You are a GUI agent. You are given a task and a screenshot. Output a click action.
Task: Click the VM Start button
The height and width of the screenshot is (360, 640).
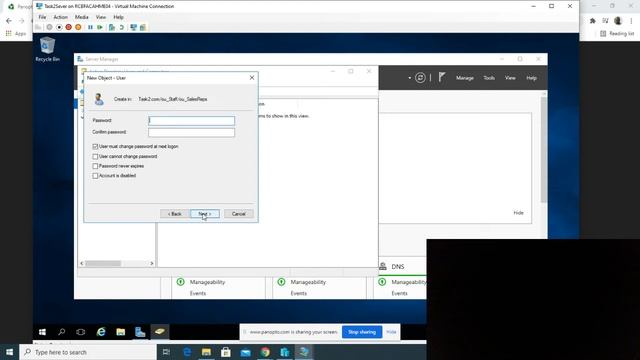click(x=42, y=332)
